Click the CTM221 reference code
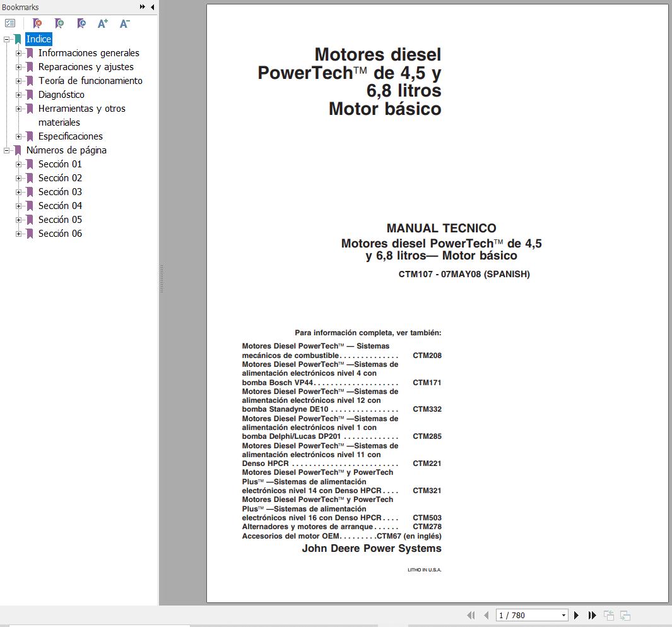This screenshot has width=672, height=627. tap(427, 463)
